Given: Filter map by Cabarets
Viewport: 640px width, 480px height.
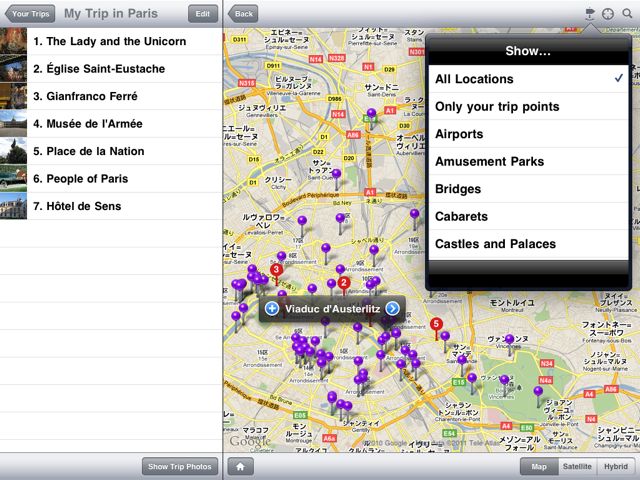Looking at the screenshot, I should [x=528, y=216].
